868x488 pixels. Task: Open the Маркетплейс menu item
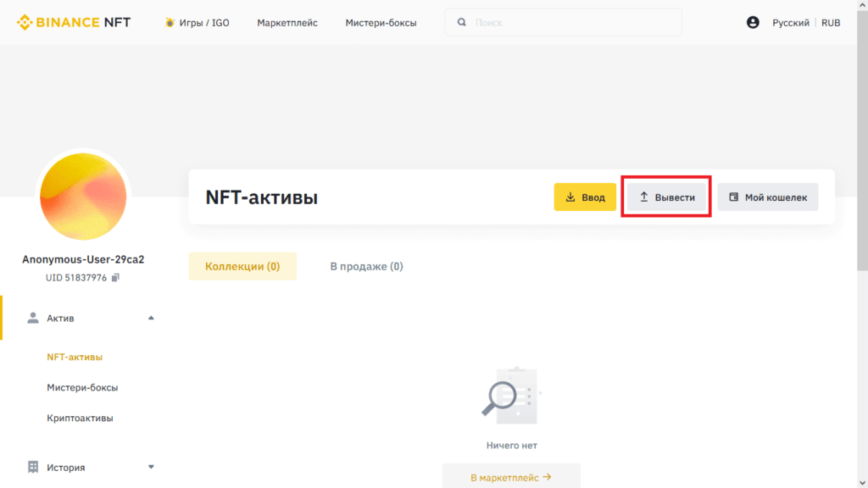click(287, 23)
